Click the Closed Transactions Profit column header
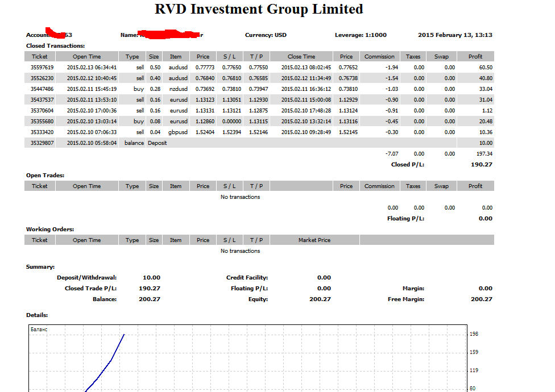555x392 pixels. coord(475,56)
